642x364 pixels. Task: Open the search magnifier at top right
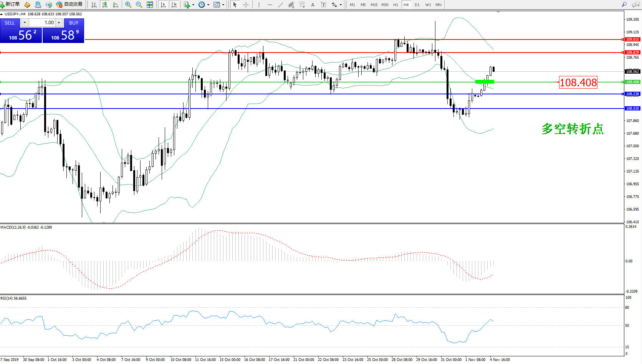pyautogui.click(x=624, y=5)
